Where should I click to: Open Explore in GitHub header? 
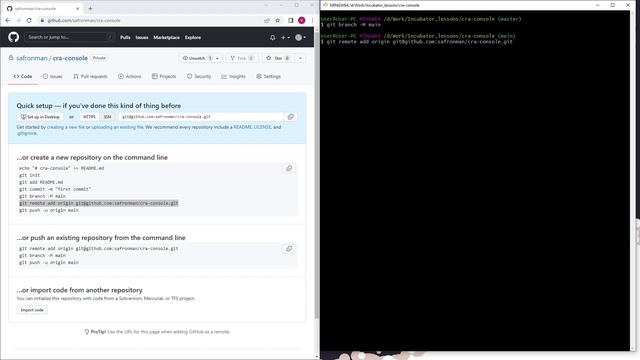193,38
